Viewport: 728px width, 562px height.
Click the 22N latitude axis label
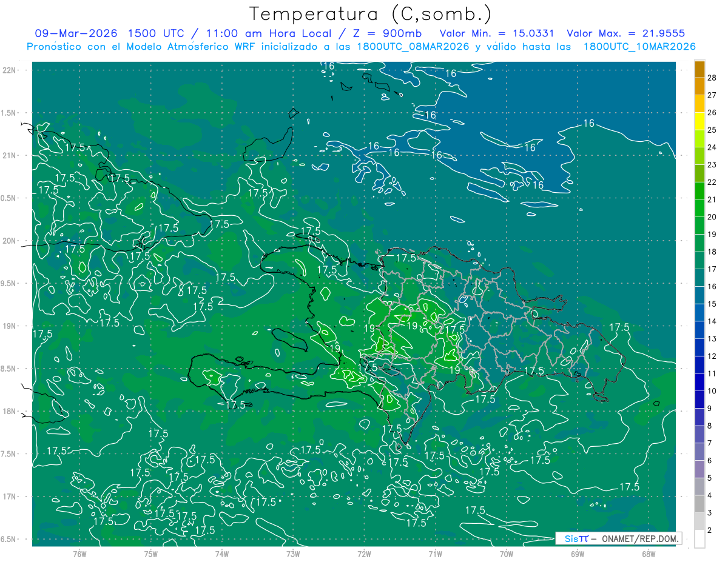(x=10, y=70)
